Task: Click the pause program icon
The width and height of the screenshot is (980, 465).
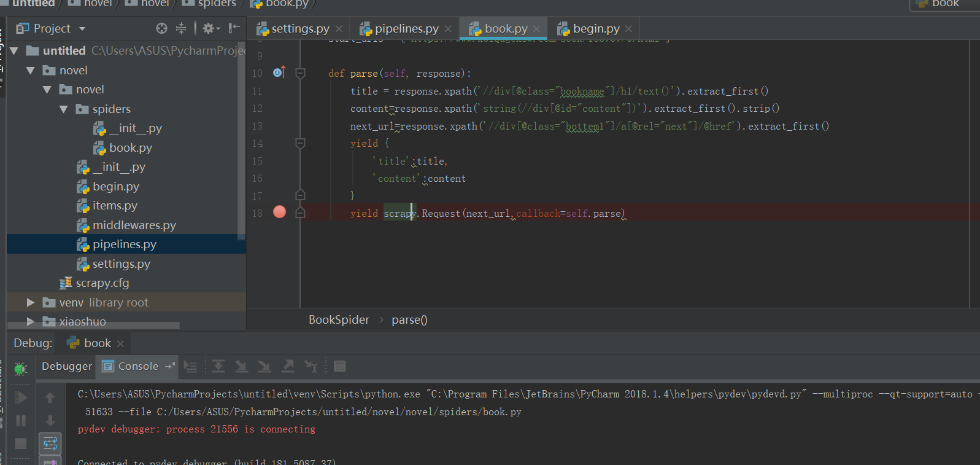Action: (20, 421)
